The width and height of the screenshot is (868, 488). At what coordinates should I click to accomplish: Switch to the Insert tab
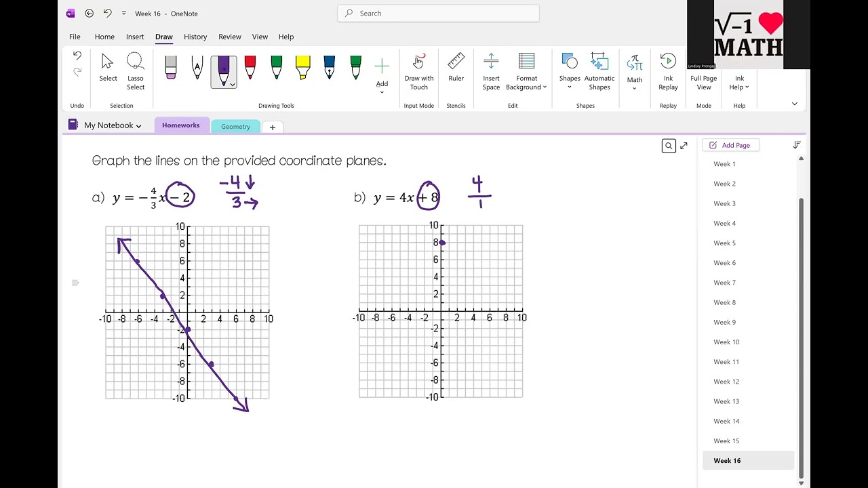135,37
